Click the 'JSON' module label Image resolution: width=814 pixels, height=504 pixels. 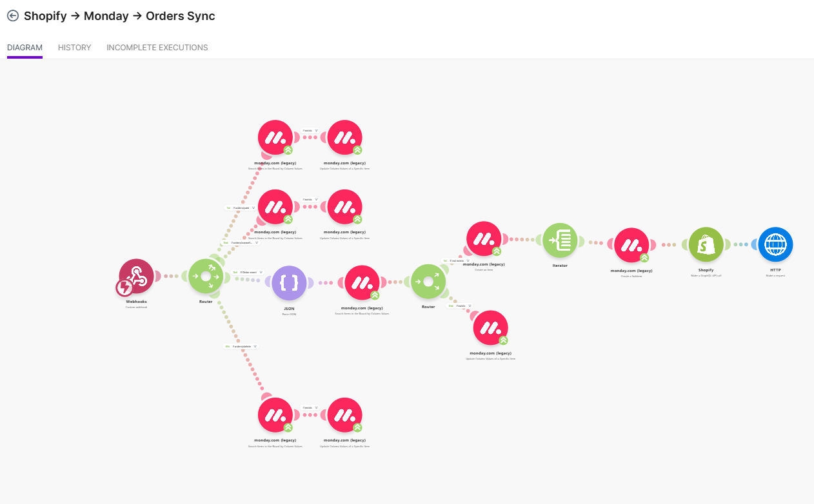(x=290, y=308)
